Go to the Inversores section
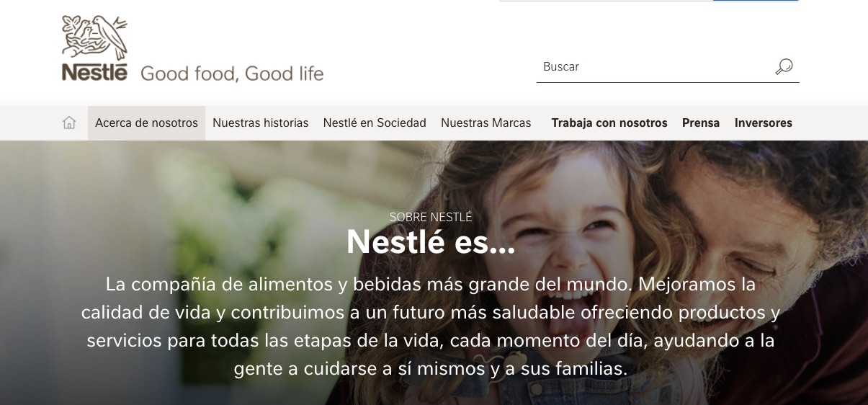This screenshot has height=405, width=868. tap(764, 123)
